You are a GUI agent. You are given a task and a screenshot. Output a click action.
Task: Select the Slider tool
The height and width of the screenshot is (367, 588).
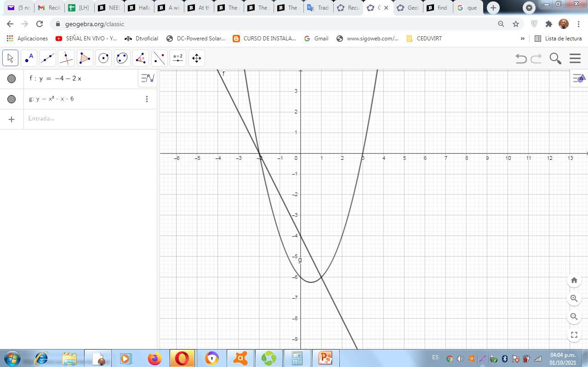coord(178,58)
